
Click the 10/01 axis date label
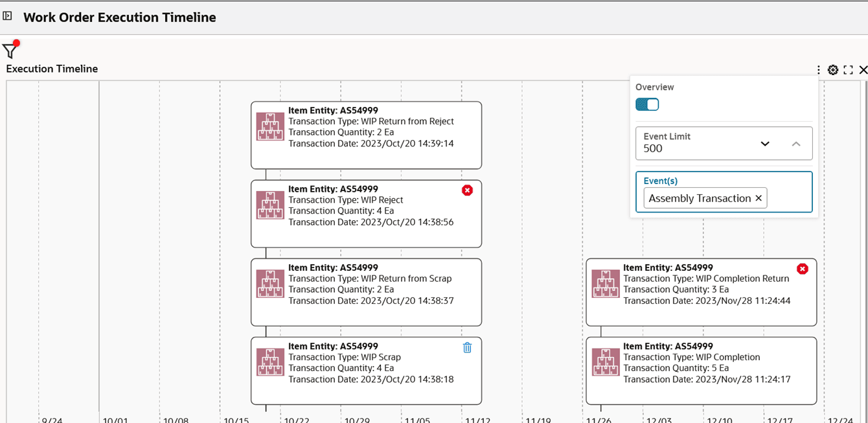pyautogui.click(x=115, y=420)
